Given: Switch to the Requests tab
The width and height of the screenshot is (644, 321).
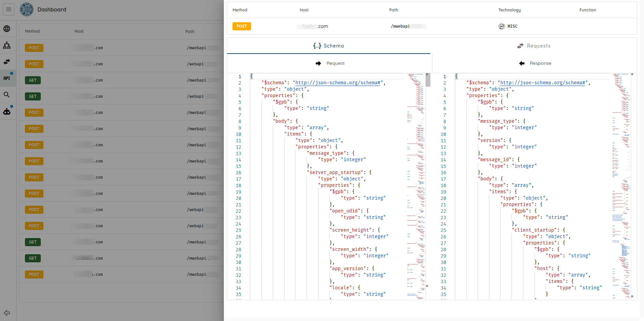Looking at the screenshot, I should pyautogui.click(x=534, y=46).
